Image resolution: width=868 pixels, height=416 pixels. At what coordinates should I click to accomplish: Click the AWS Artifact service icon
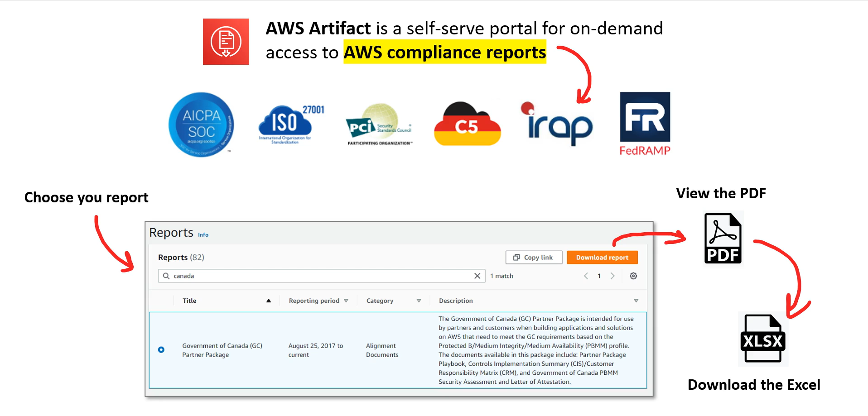tap(226, 42)
